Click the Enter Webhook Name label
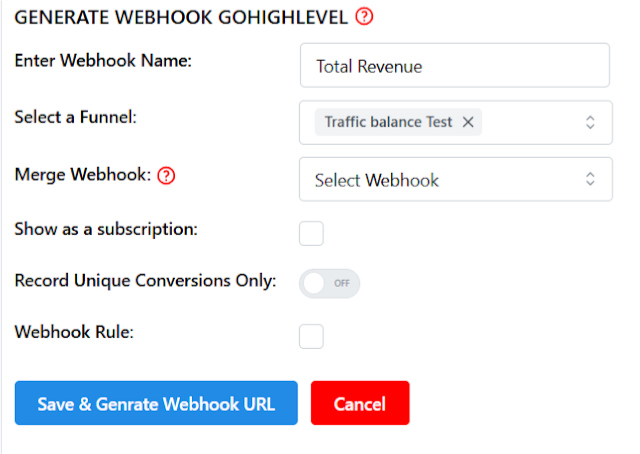Image resolution: width=640 pixels, height=454 pixels. pos(103,60)
